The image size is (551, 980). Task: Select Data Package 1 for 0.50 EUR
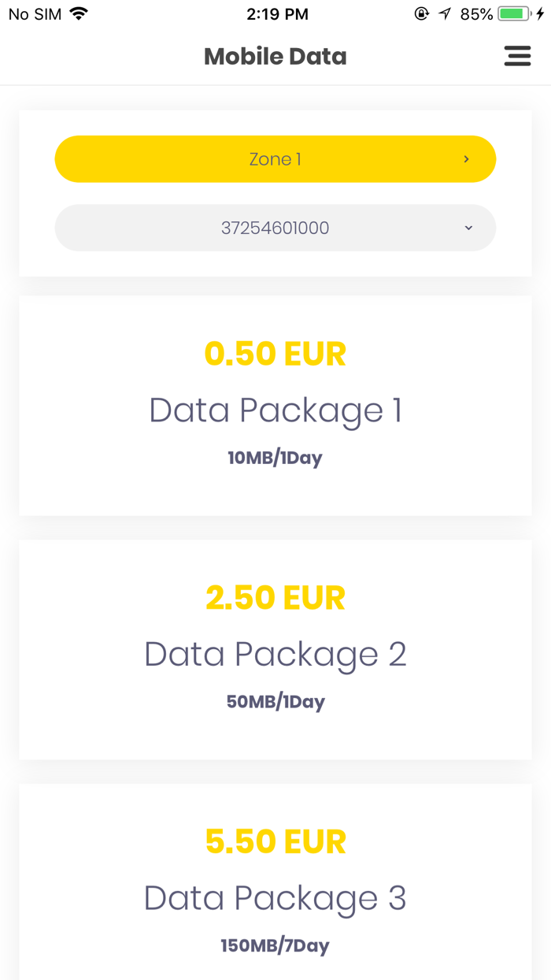275,405
